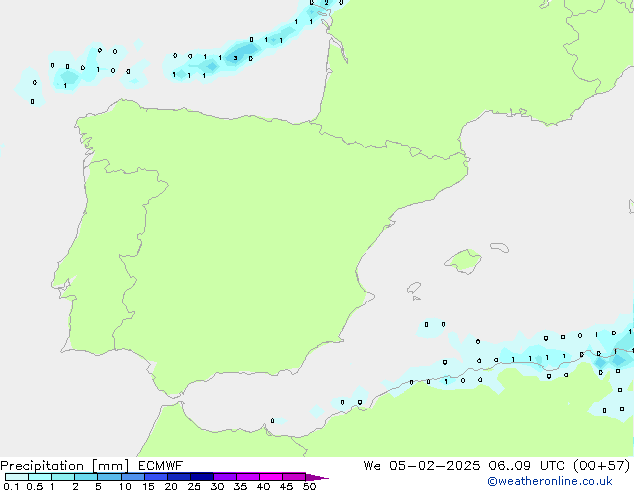Viewport: 634px width, 490px height.
Task: Click the dark blue swatch between 20 and 25
Action: point(179,477)
